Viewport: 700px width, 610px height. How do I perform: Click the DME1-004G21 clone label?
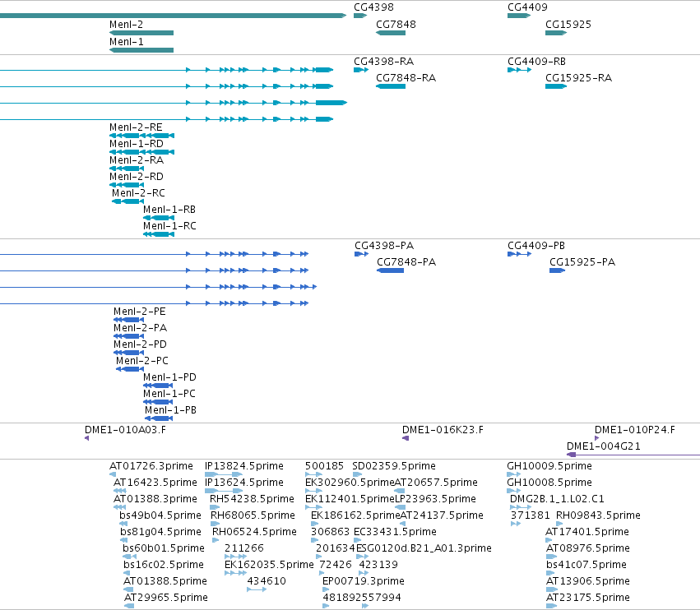click(x=604, y=446)
